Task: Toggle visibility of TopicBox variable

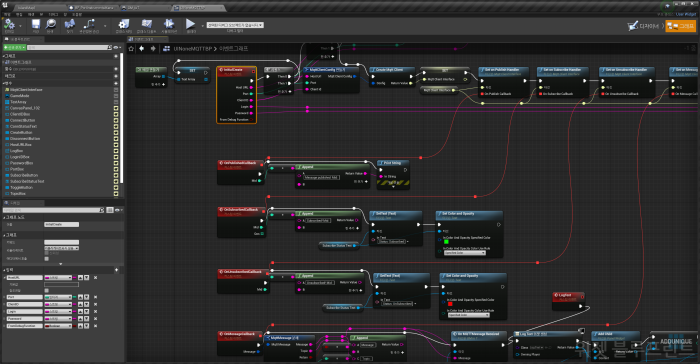Action: click(116, 194)
